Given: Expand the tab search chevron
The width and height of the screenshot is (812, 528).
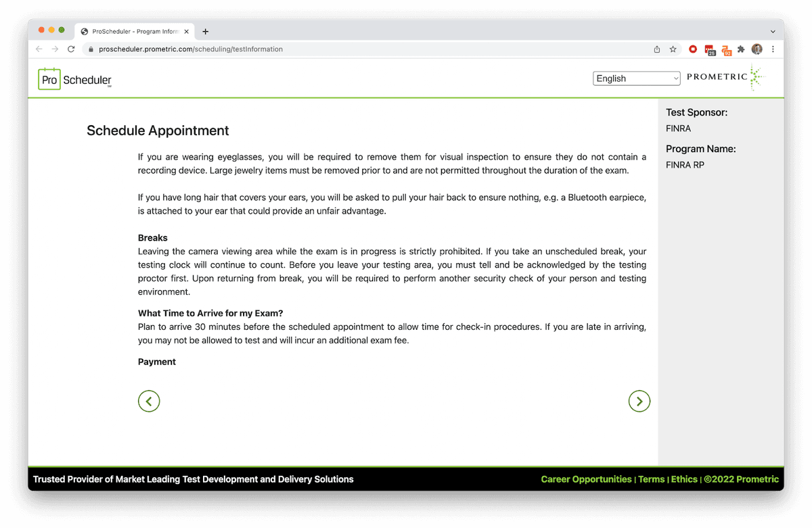Looking at the screenshot, I should tap(773, 31).
